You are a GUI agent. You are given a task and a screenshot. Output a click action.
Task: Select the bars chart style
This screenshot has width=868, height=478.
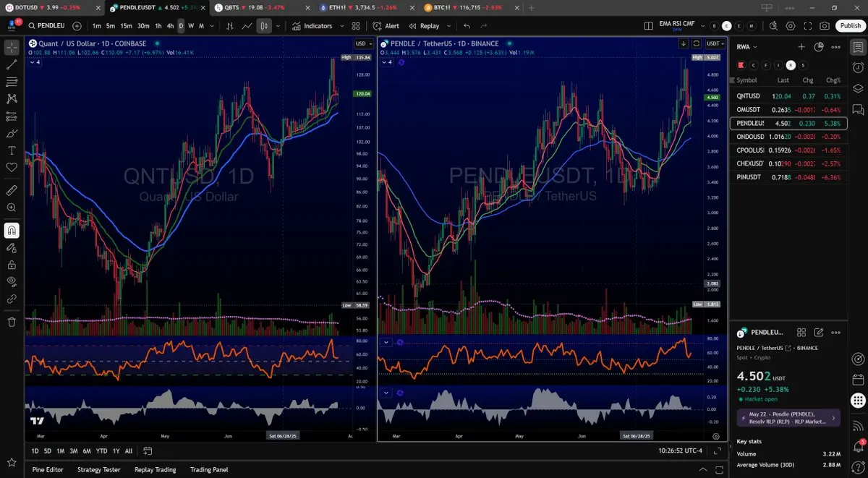coord(230,26)
